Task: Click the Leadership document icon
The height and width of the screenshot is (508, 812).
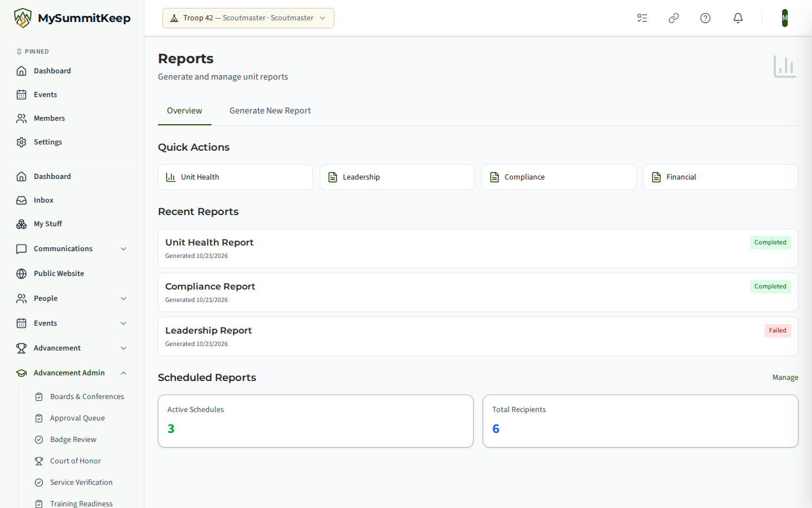Action: click(x=333, y=177)
